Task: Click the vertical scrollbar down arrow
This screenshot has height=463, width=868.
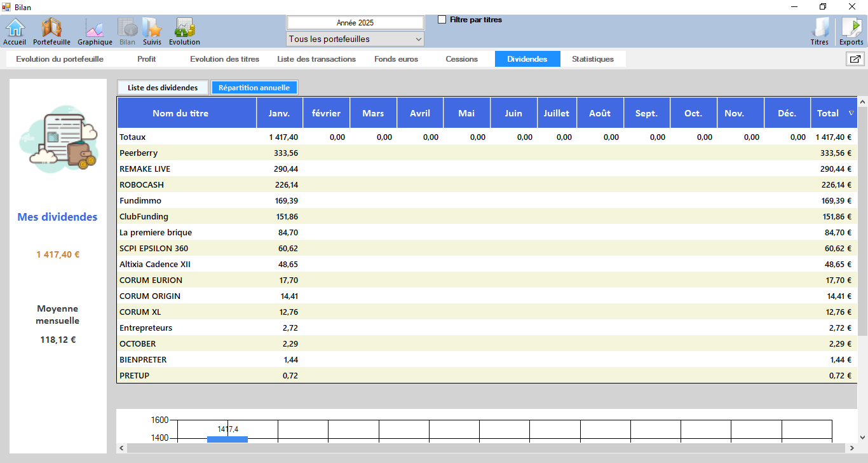Action: point(862,438)
